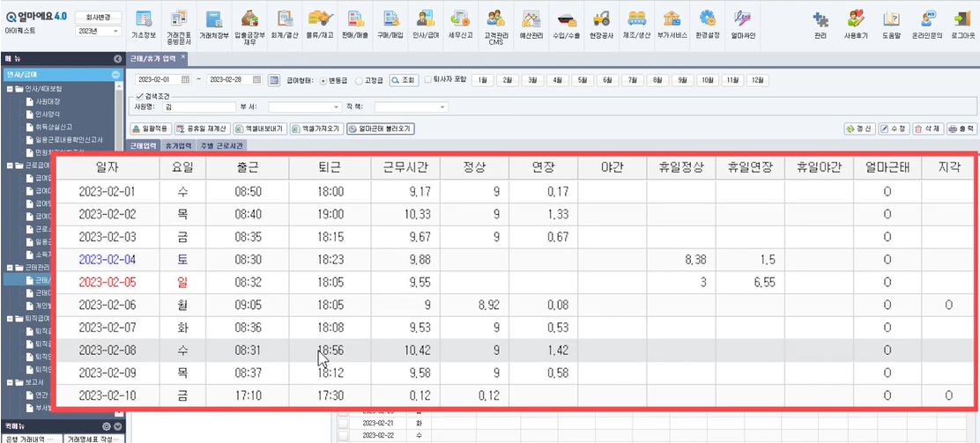Screen dimensions: 980x443
Task: Open the 예산관리 module
Action: (531, 24)
